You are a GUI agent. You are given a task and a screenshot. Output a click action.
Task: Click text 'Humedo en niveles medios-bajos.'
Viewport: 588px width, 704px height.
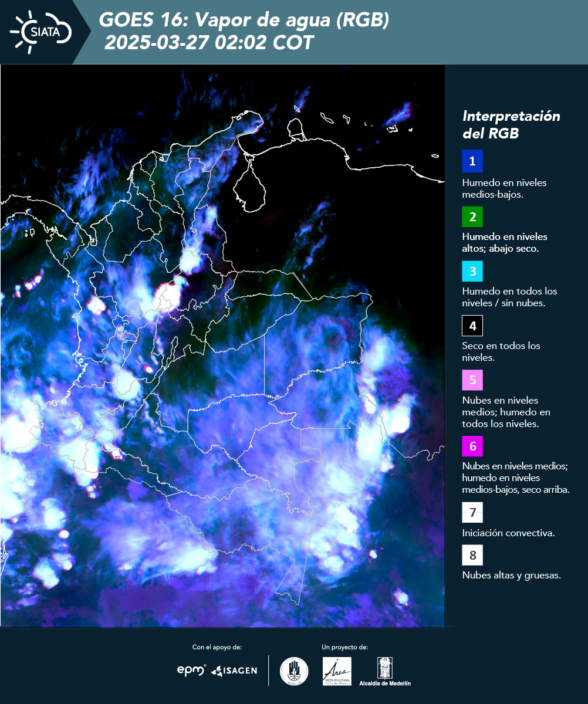(x=504, y=188)
